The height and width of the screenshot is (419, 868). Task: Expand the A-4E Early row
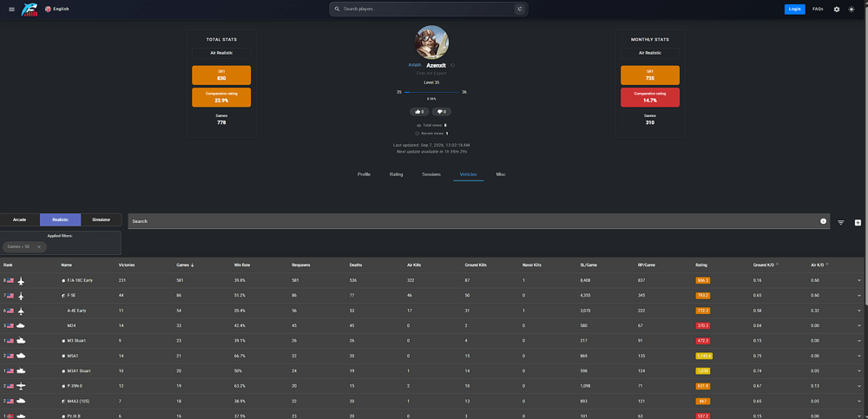pos(859,311)
